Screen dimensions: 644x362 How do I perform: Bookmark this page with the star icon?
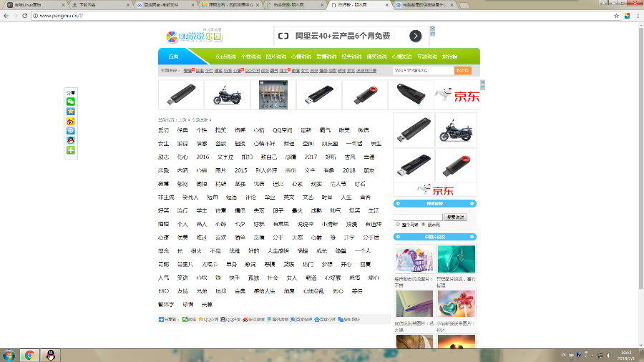coord(617,16)
